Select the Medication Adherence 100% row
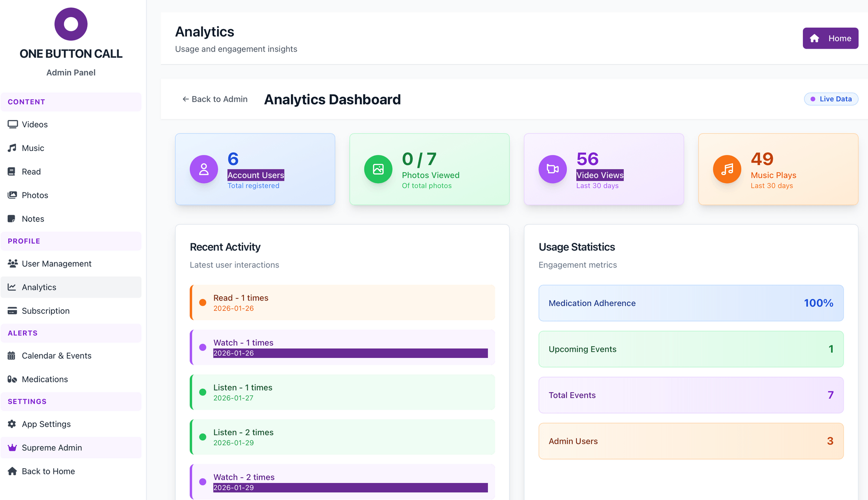This screenshot has height=500, width=868. click(690, 303)
